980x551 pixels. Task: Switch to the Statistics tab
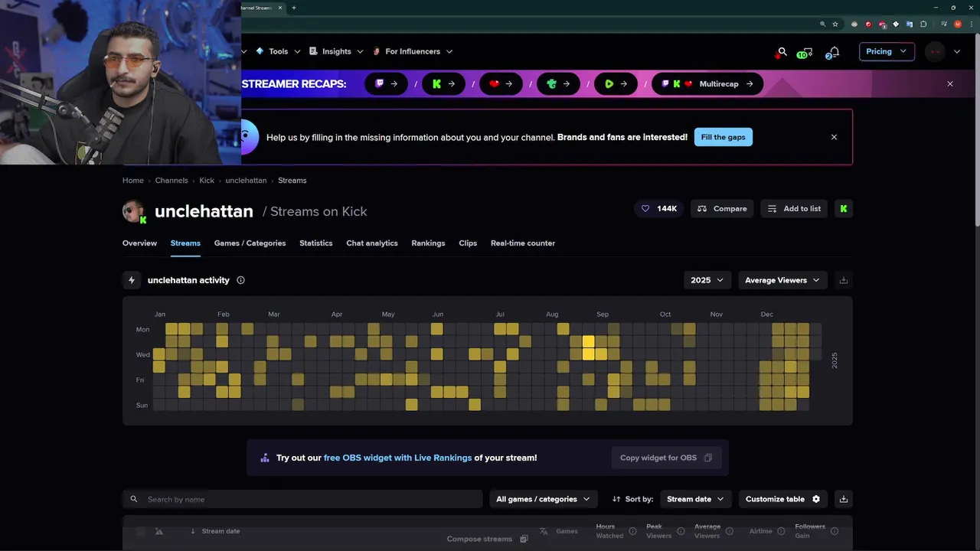pyautogui.click(x=316, y=243)
